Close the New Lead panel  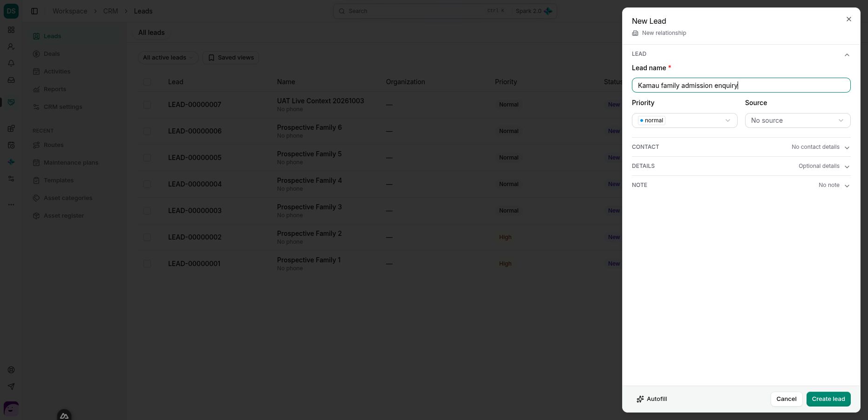848,19
